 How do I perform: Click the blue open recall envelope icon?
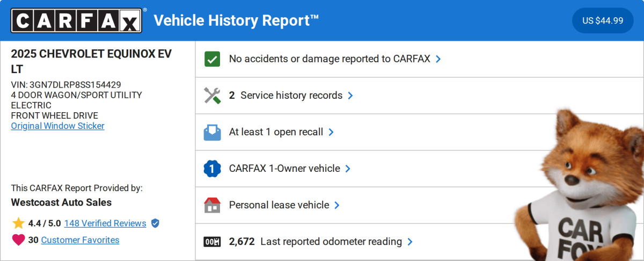click(213, 132)
